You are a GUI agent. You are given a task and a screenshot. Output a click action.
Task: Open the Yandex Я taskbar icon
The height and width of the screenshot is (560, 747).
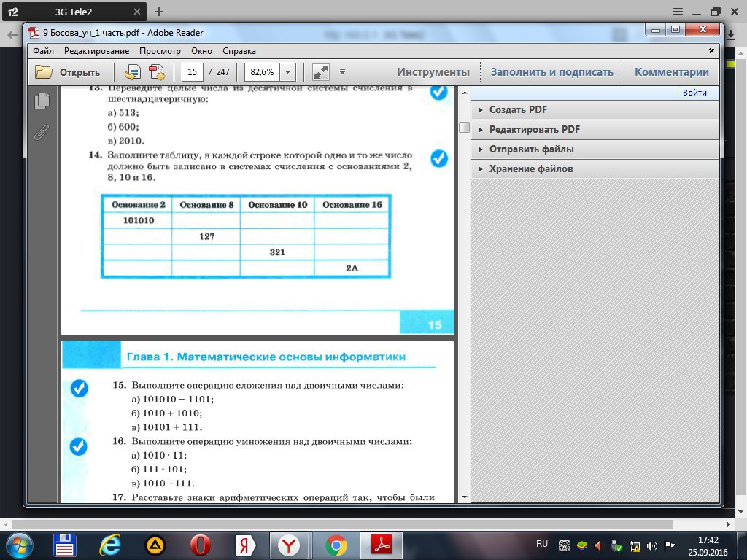[x=245, y=545]
